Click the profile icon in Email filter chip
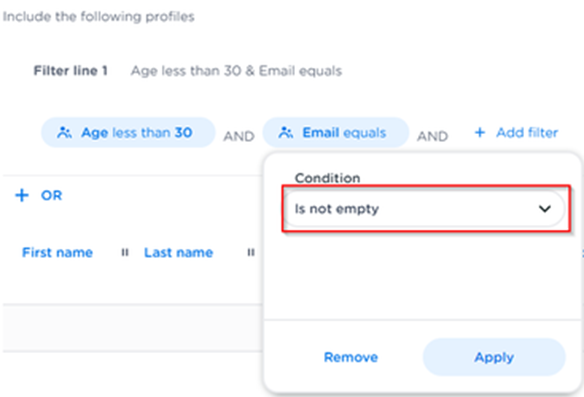Image resolution: width=584 pixels, height=397 pixels. pos(286,133)
